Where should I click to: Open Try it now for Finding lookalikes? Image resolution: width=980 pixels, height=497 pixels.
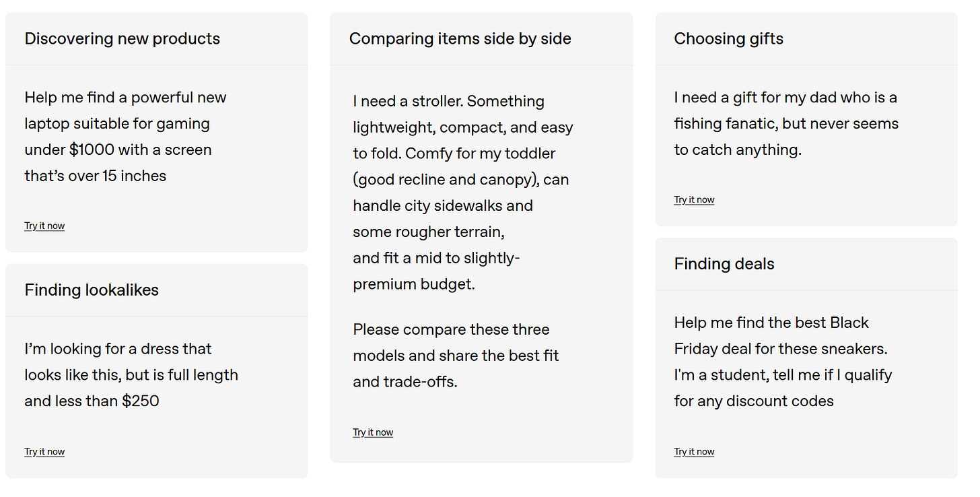(44, 451)
